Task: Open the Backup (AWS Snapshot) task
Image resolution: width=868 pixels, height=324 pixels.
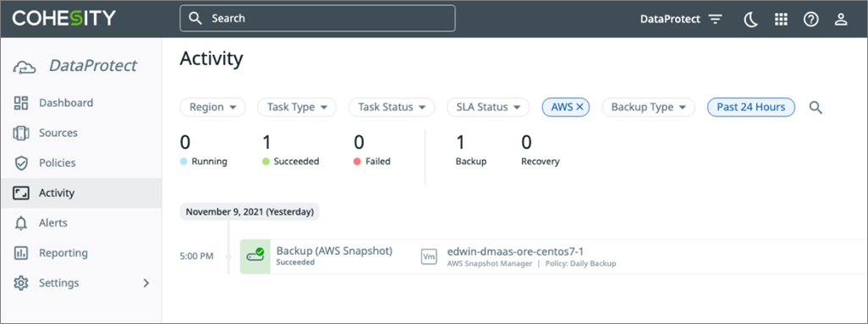Action: 334,251
